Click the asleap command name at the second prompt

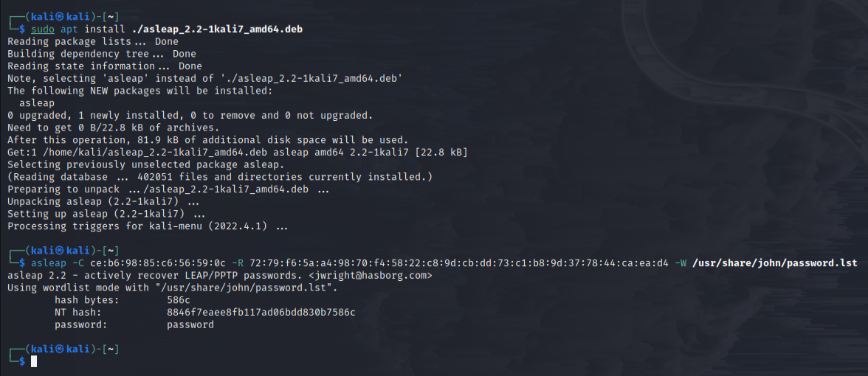(x=46, y=263)
